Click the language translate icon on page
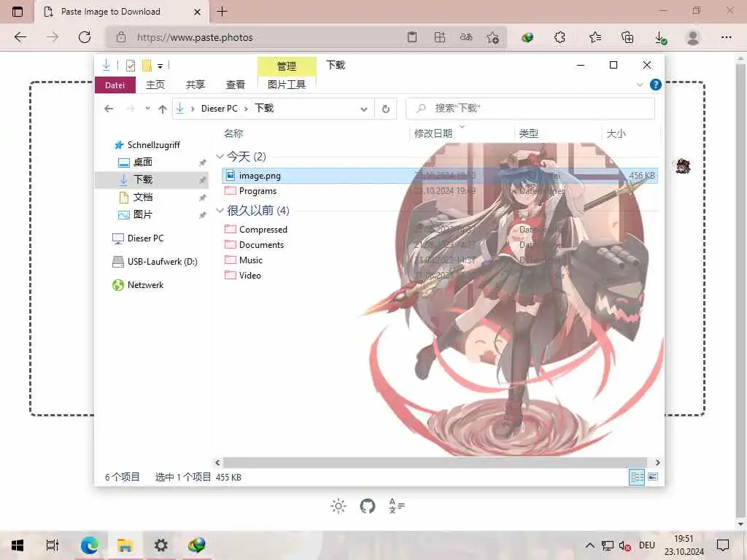This screenshot has width=747, height=560. tap(396, 506)
